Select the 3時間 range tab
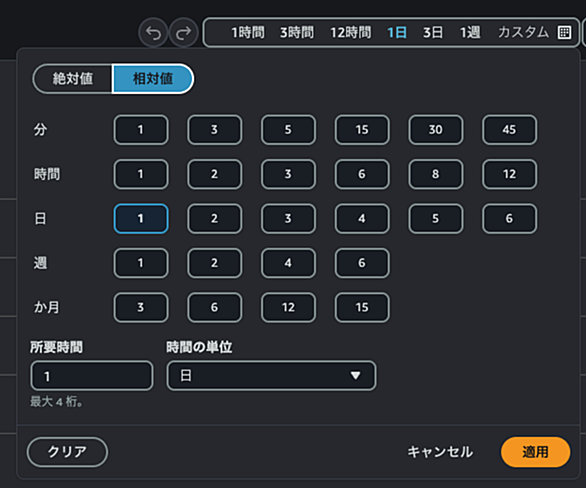 point(297,33)
